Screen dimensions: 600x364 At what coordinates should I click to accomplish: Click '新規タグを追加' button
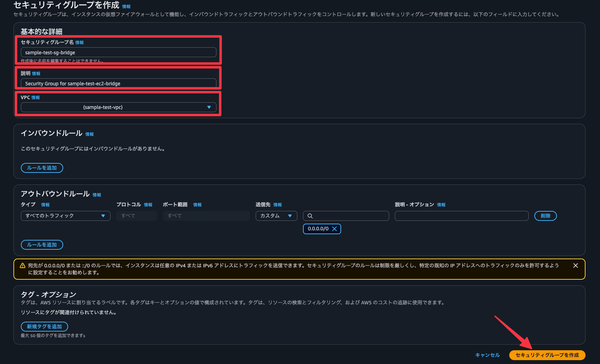(x=44, y=327)
